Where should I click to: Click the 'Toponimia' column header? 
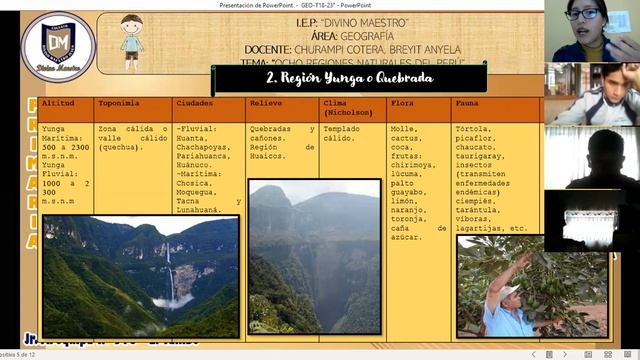(133, 109)
